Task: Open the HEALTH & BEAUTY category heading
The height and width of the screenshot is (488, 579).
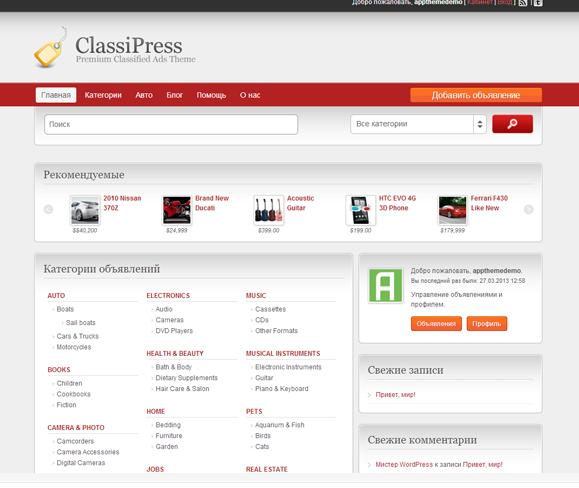Action: click(x=175, y=354)
